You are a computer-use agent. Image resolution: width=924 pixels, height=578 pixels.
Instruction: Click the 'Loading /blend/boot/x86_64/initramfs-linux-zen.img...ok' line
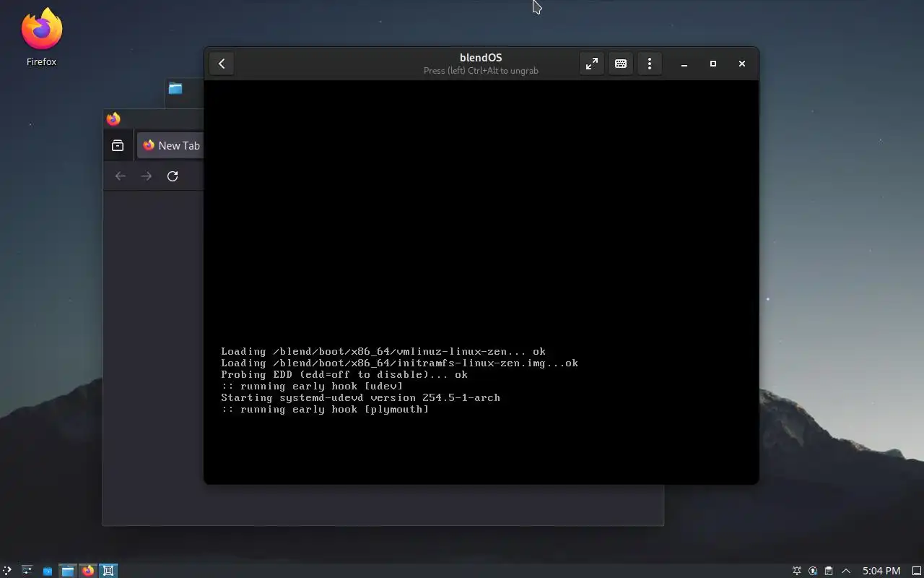399,363
